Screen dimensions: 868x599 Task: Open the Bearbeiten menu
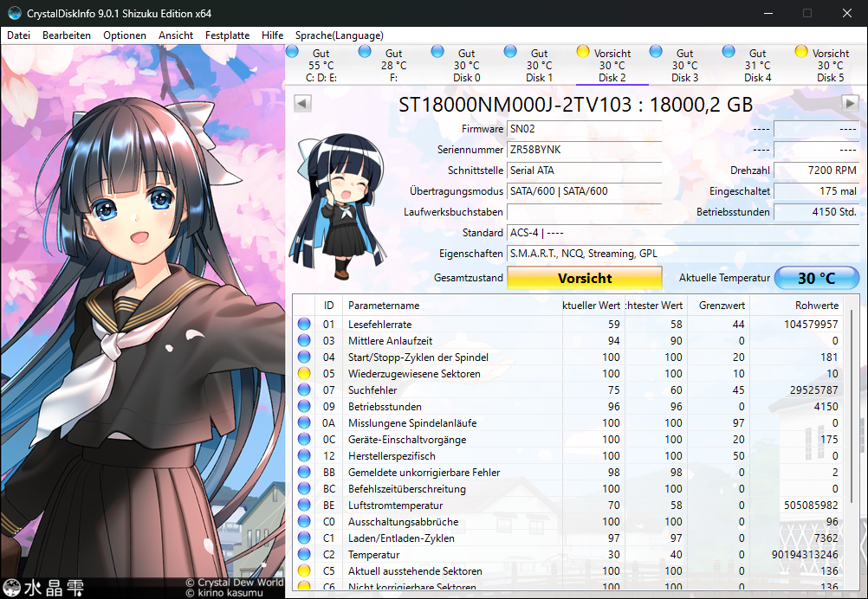tap(67, 35)
